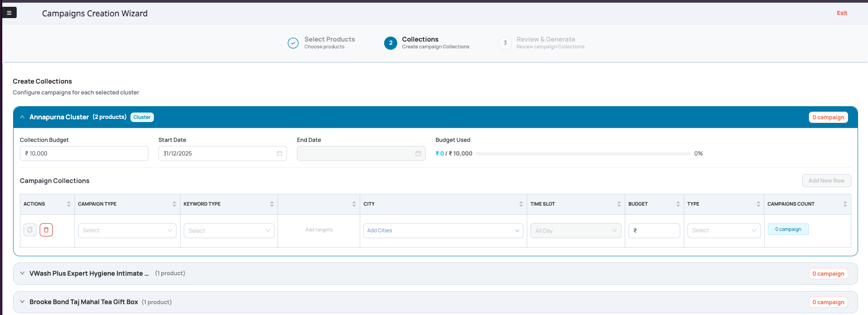Click the Budget Used progress bar
This screenshot has width=868, height=315.
pyautogui.click(x=583, y=154)
